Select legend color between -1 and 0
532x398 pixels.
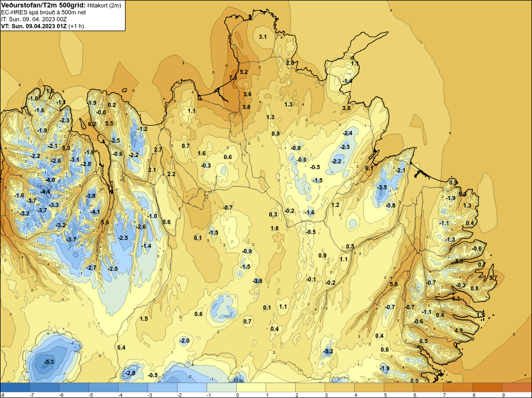coord(221,387)
